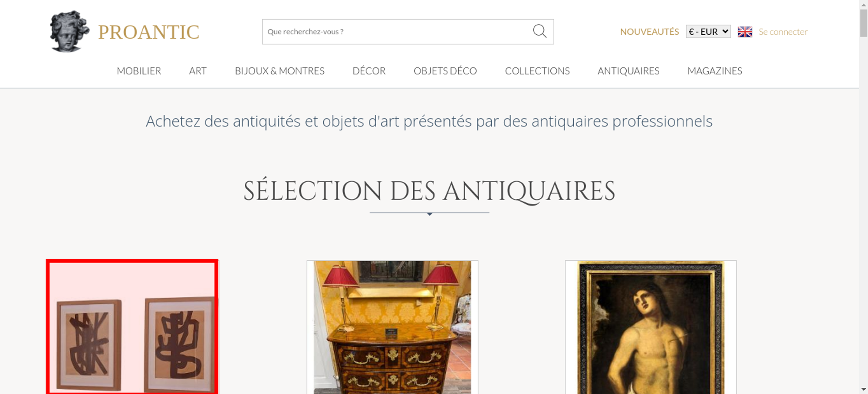868x394 pixels.
Task: Click the NOUVEAUTÉS link
Action: (649, 32)
